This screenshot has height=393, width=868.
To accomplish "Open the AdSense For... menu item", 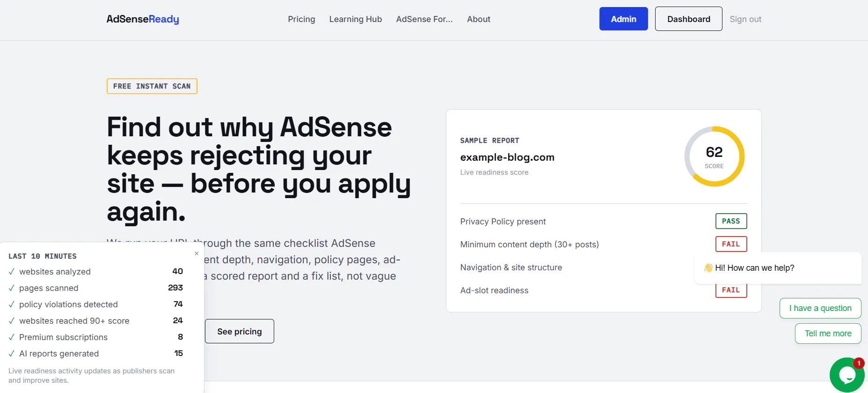I will point(424,19).
